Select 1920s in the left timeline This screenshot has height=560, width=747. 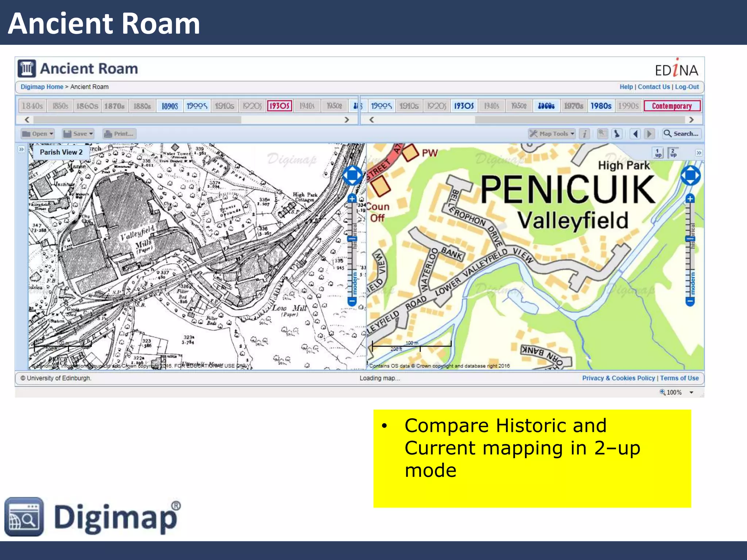pyautogui.click(x=252, y=106)
